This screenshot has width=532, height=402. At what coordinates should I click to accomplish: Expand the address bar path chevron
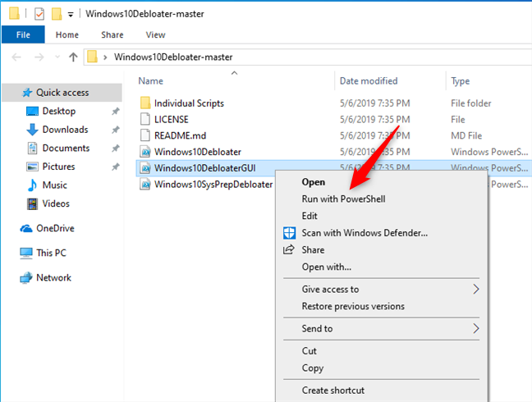coord(105,57)
